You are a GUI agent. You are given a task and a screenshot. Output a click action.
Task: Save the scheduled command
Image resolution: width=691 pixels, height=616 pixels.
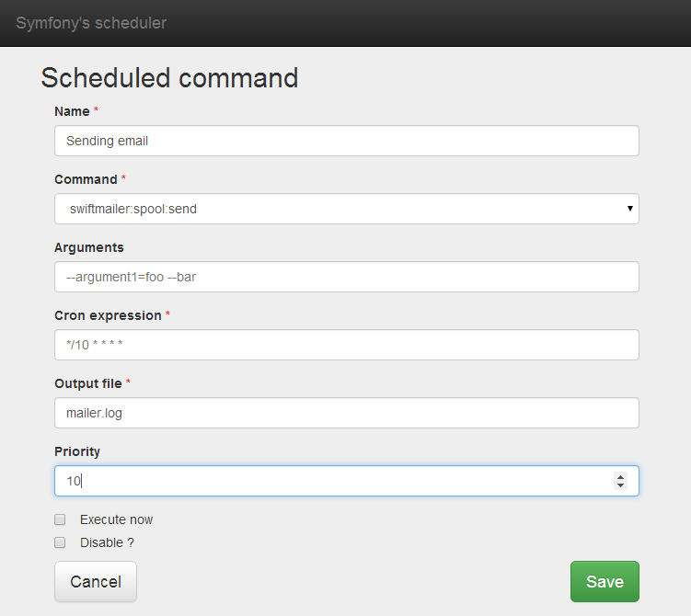[605, 581]
